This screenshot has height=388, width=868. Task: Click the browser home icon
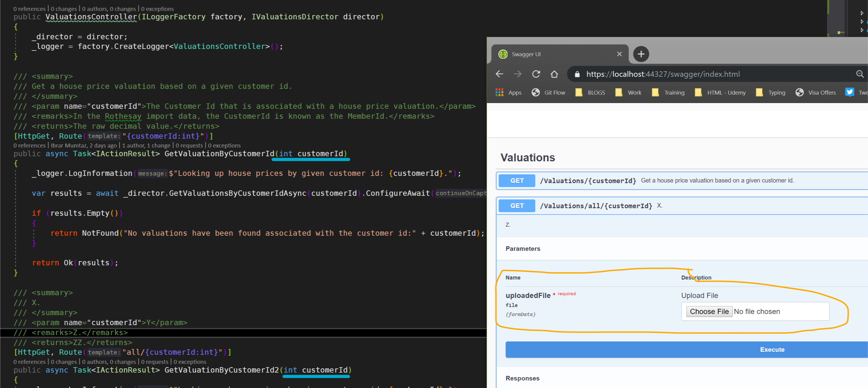(x=554, y=74)
